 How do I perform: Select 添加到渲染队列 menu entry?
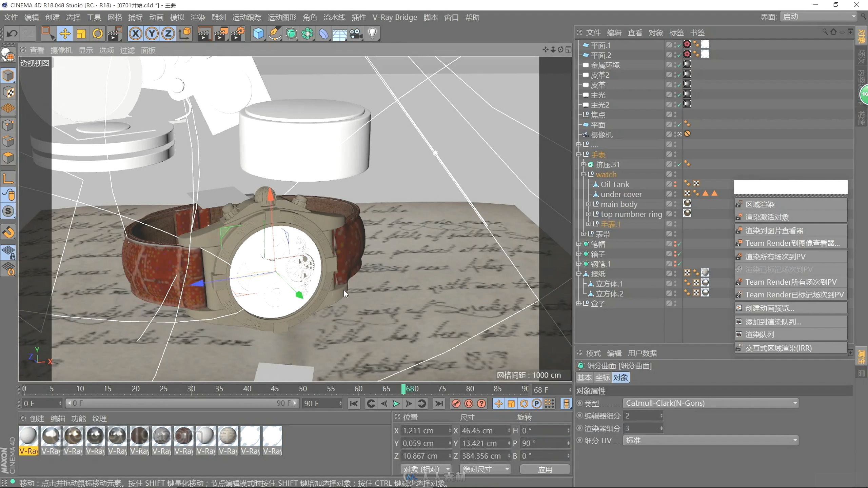(x=791, y=322)
